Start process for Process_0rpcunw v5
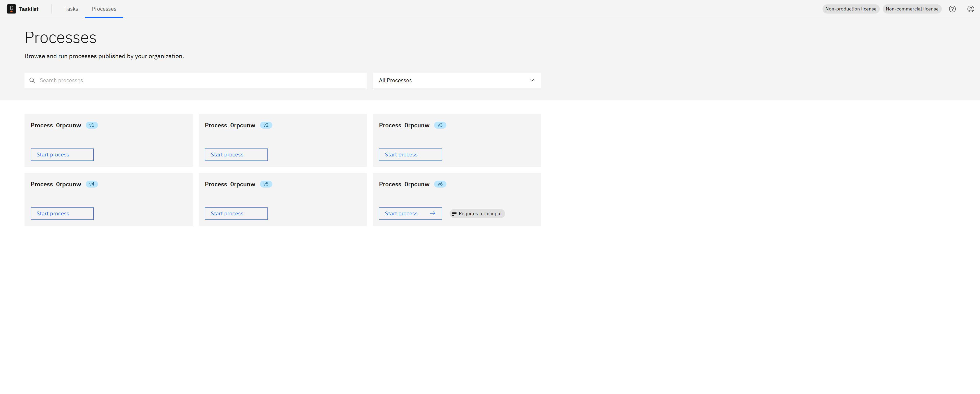980x394 pixels. [236, 213]
